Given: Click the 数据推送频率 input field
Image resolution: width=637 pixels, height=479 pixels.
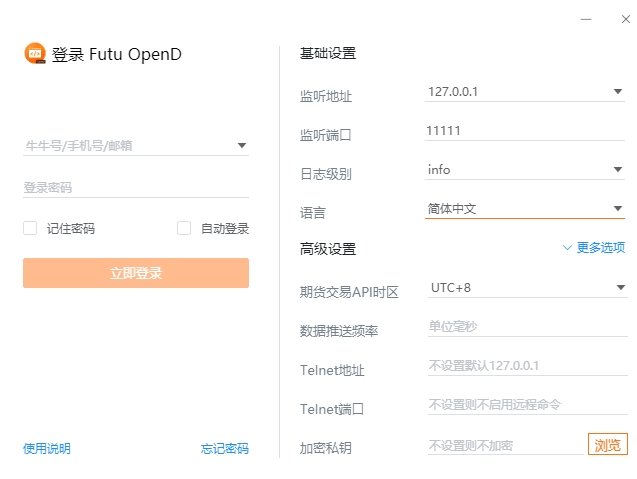Looking at the screenshot, I should (526, 326).
